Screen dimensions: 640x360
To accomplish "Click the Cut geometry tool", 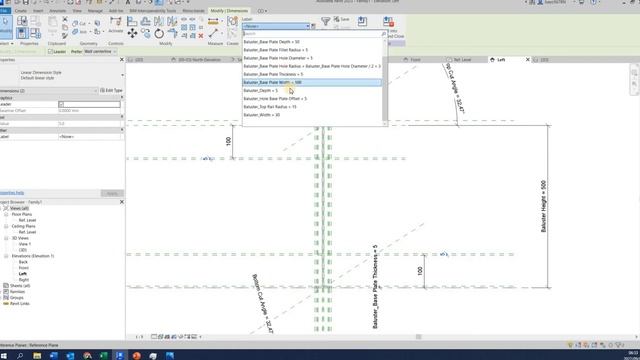I will coord(79,24).
